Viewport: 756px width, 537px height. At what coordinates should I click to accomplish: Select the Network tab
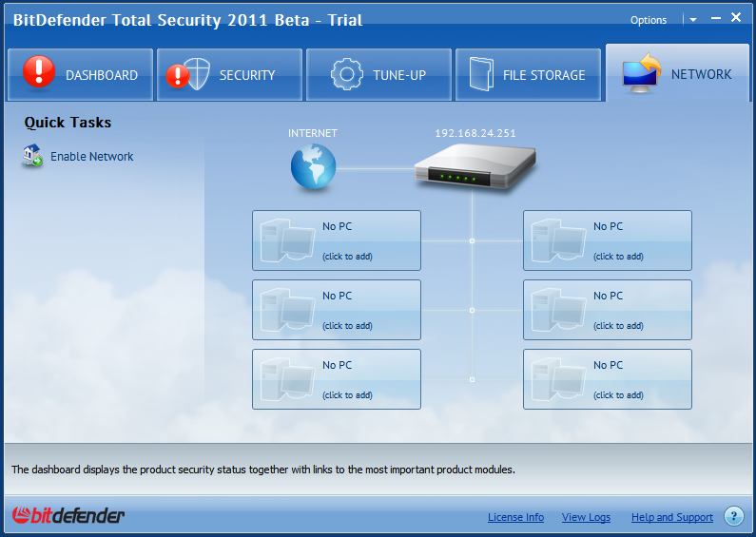point(677,73)
